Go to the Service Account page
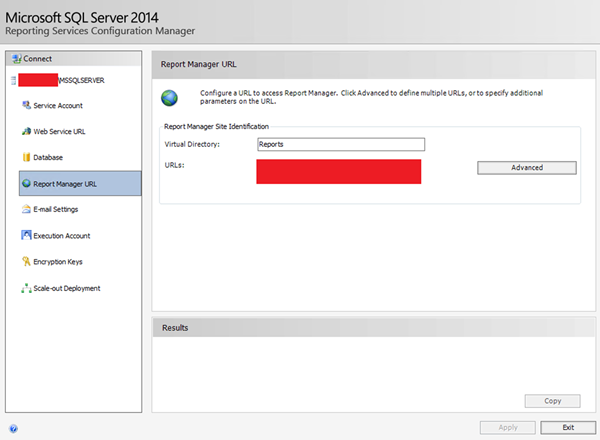The width and height of the screenshot is (600, 440). 58,105
